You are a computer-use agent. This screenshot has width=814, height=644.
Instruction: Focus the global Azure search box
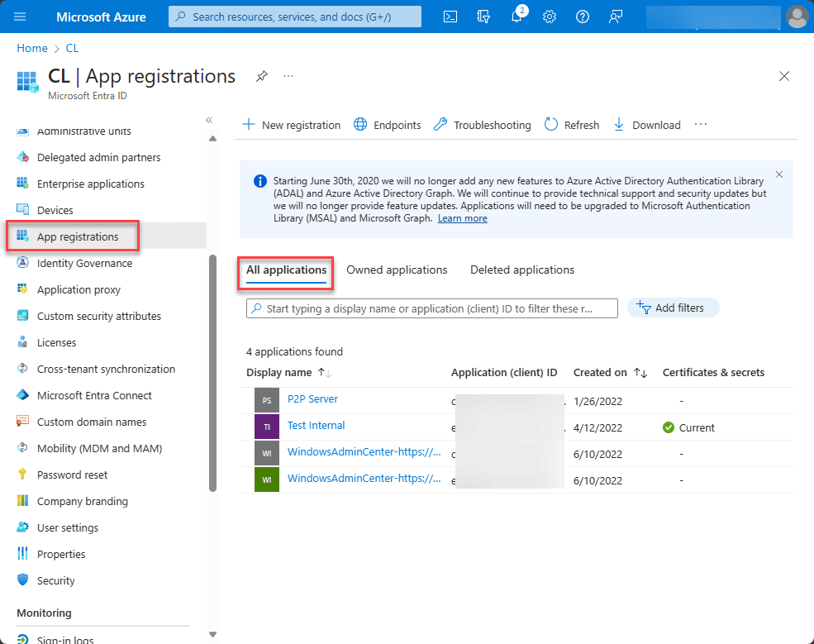point(295,17)
